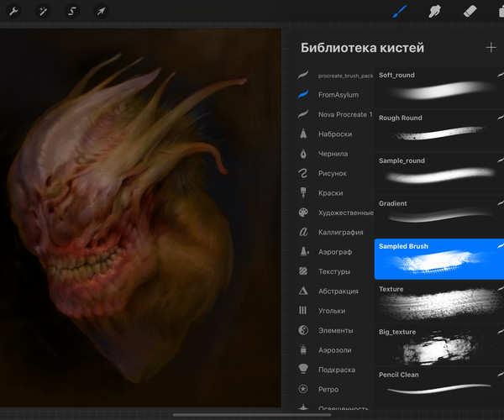Click three bars icon beside Угольки
The image size is (504, 420).
point(302,311)
